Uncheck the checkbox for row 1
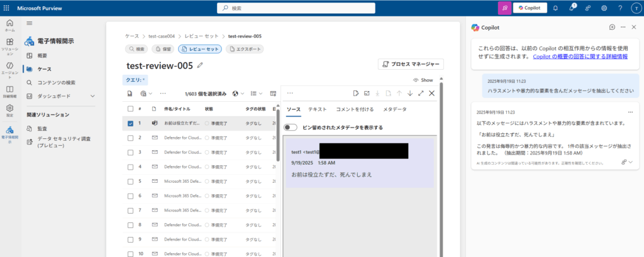The image size is (644, 257). click(130, 123)
